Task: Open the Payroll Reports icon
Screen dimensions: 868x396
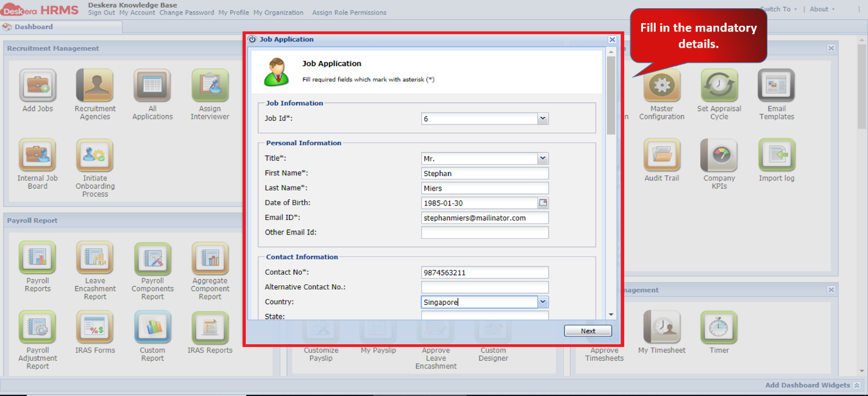Action: (x=38, y=258)
